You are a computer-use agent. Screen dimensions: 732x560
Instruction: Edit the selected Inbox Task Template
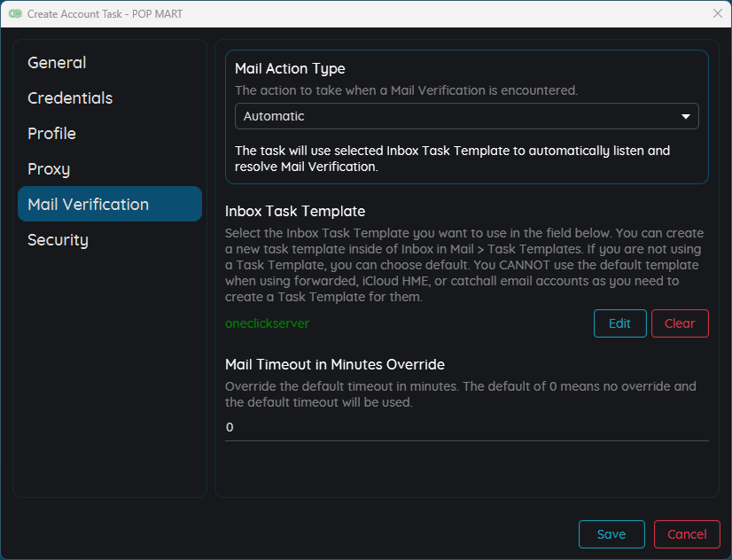click(619, 323)
